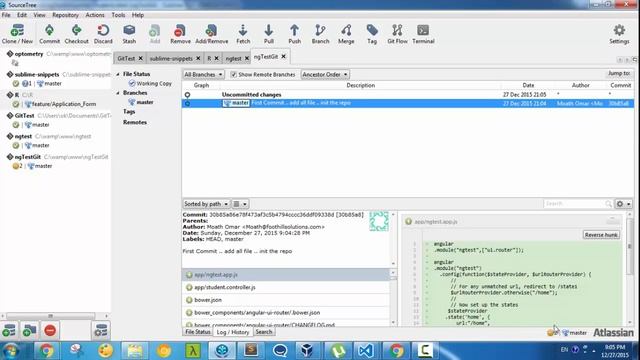This screenshot has width=640, height=360.
Task: Open Visual Studio from the taskbar
Action: point(365,350)
